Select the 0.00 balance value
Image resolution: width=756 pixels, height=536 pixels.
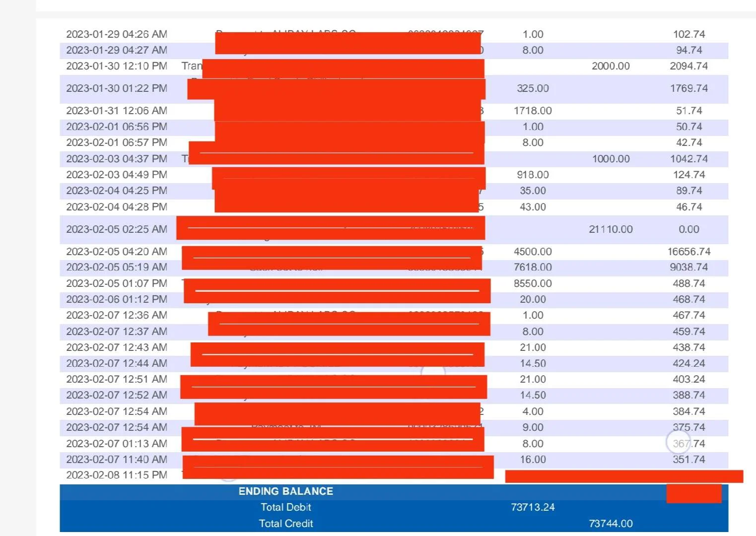(689, 229)
